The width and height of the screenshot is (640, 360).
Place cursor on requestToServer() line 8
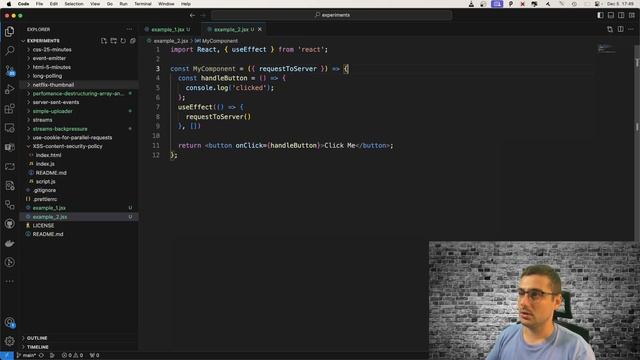pyautogui.click(x=218, y=117)
